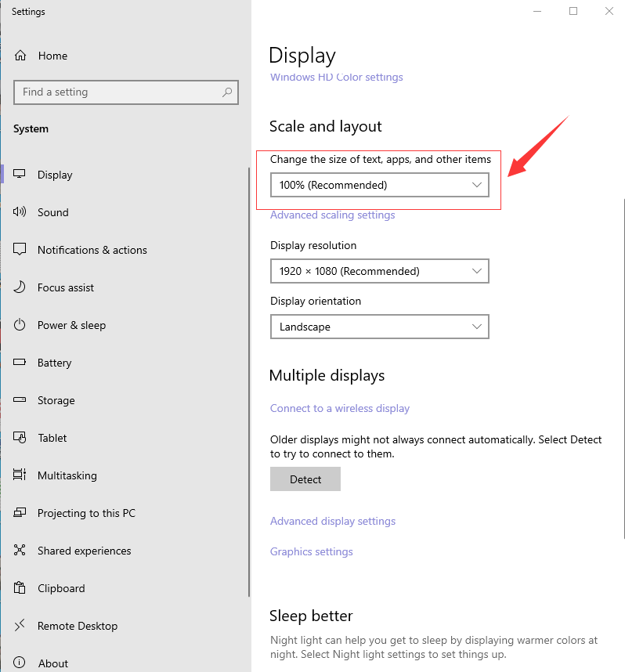Click the Find a setting field
The image size is (625, 672).
(117, 92)
